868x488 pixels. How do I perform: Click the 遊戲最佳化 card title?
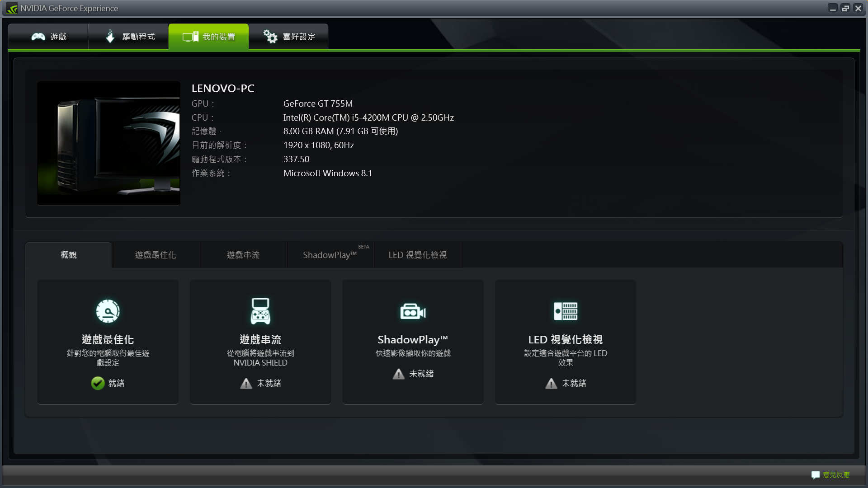(108, 339)
